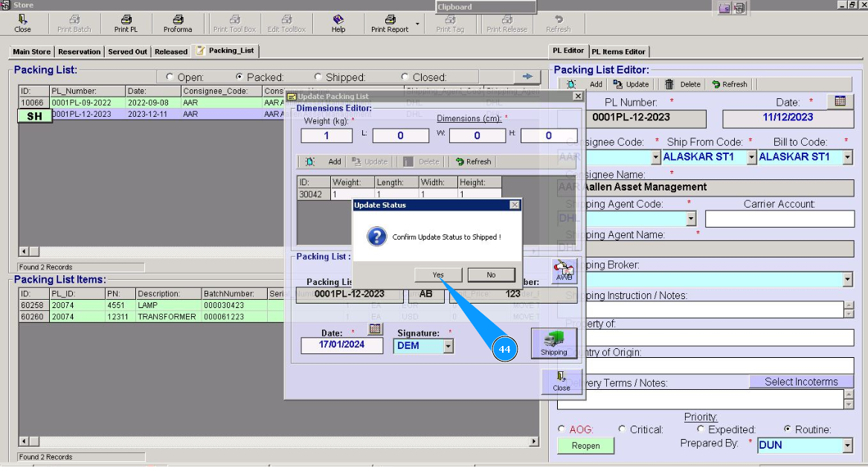This screenshot has height=471, width=868.
Task: Select the Shipped status radio button
Action: click(x=318, y=77)
